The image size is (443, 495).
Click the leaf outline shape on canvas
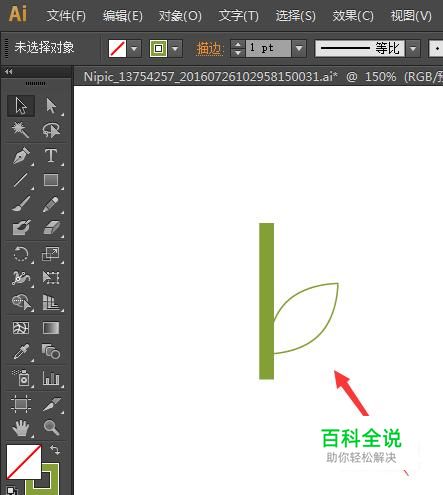tap(306, 318)
